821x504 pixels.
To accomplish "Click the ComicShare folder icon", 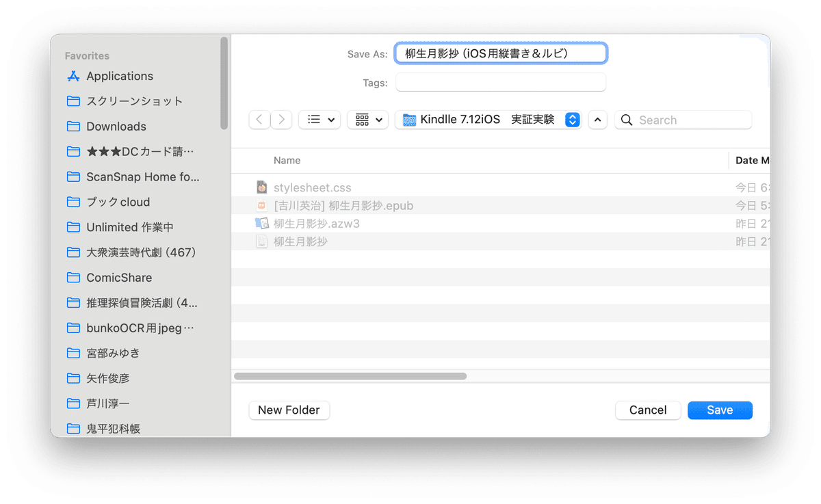I will pyautogui.click(x=74, y=278).
